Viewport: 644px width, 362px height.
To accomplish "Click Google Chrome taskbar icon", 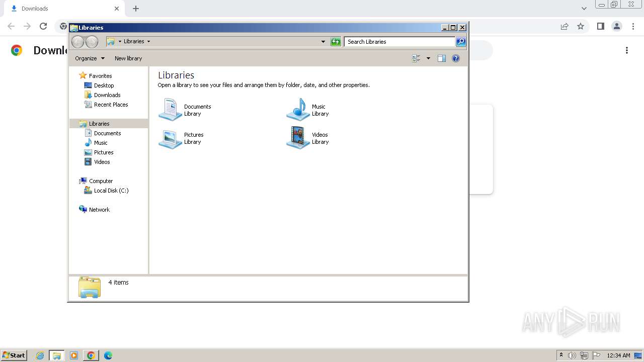I will click(x=91, y=355).
